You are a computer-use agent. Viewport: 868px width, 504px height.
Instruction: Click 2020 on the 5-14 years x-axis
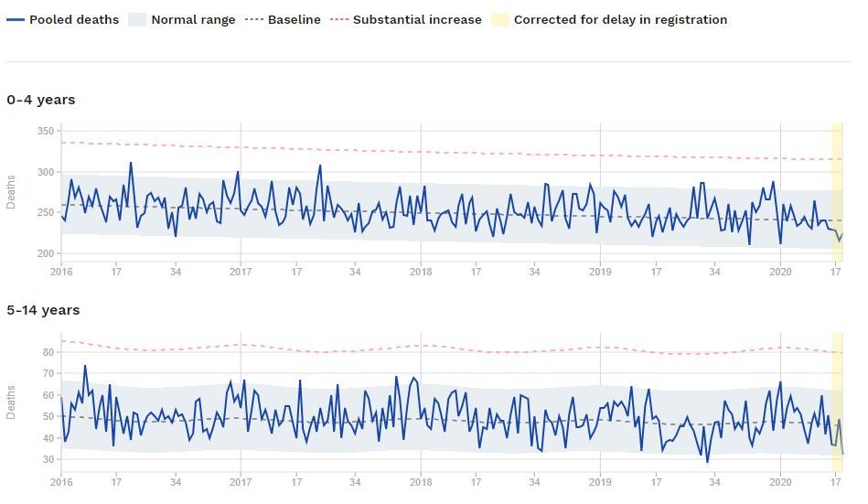[x=780, y=482]
